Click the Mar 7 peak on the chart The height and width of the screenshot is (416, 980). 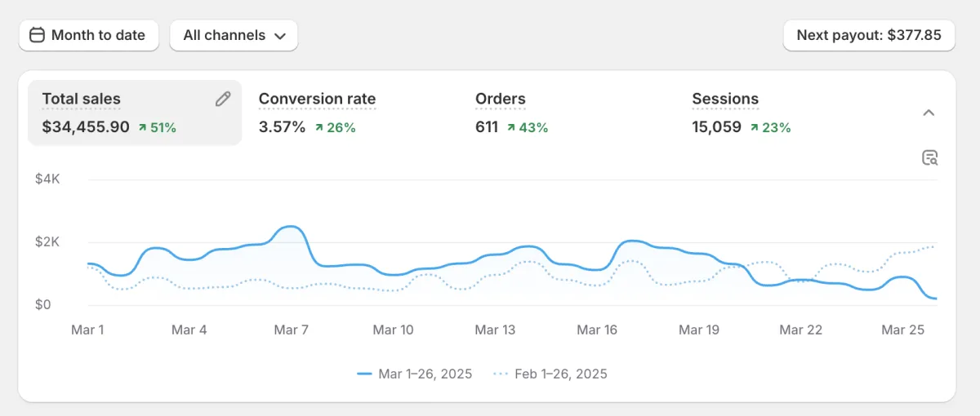(x=291, y=228)
